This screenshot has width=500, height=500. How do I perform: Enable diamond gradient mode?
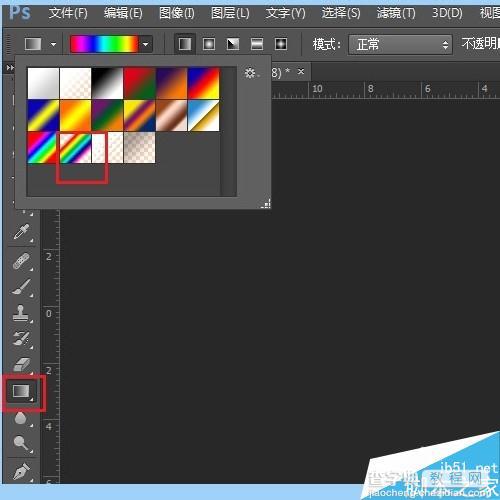281,44
